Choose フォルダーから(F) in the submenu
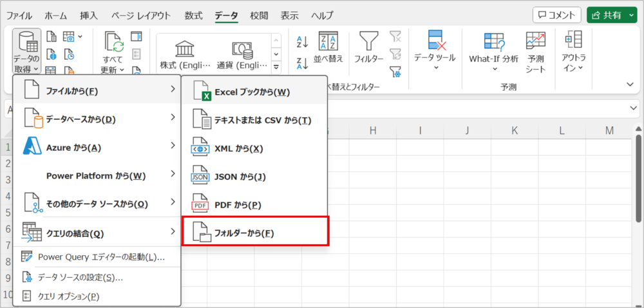This screenshot has width=644, height=308. pos(255,232)
